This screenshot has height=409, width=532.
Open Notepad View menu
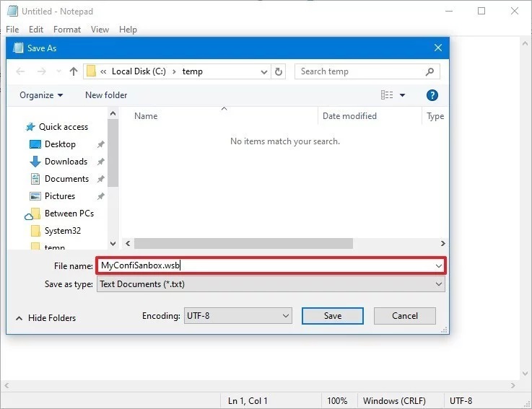[100, 30]
